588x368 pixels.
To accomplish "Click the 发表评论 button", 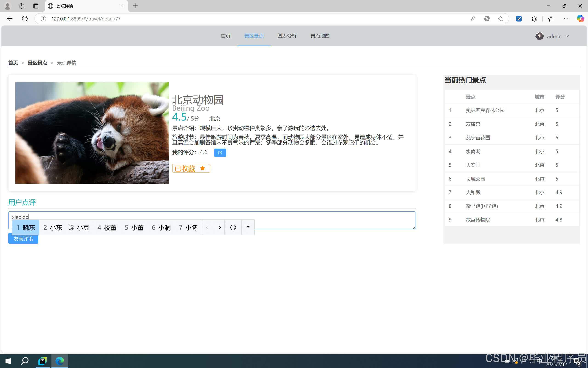I will [x=23, y=239].
